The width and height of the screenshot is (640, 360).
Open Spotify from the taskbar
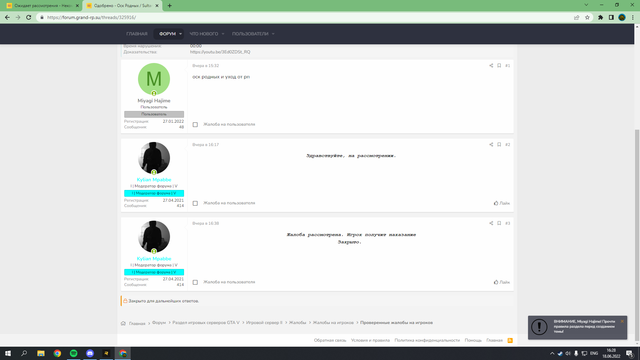point(73,353)
